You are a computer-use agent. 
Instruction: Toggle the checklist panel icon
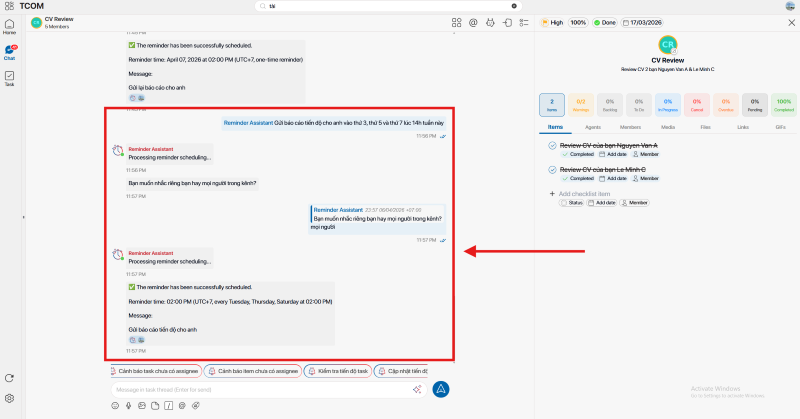coord(524,22)
